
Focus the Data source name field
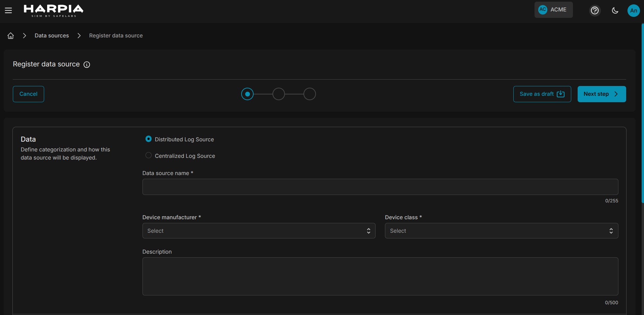point(380,187)
